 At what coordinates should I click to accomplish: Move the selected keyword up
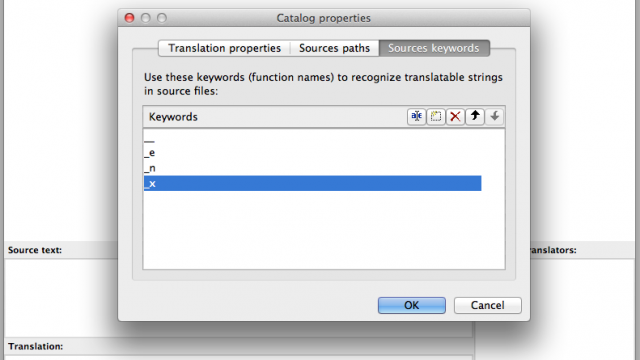(x=475, y=117)
